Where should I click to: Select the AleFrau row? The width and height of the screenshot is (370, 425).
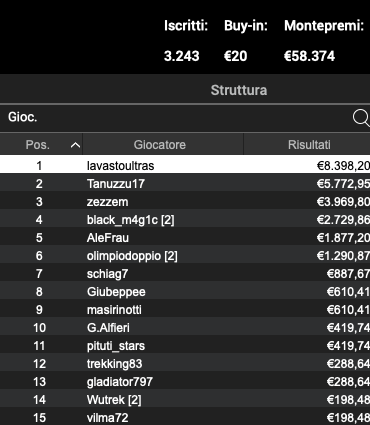point(185,237)
